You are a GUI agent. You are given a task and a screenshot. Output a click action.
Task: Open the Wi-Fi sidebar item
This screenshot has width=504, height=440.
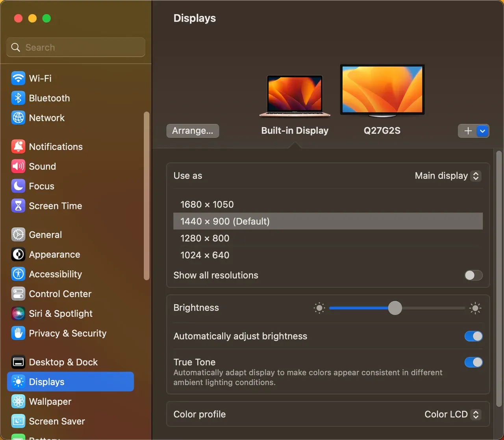tap(70, 78)
